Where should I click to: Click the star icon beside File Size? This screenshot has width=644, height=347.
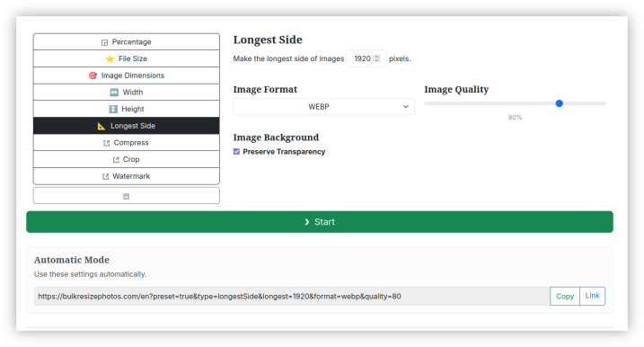(110, 58)
